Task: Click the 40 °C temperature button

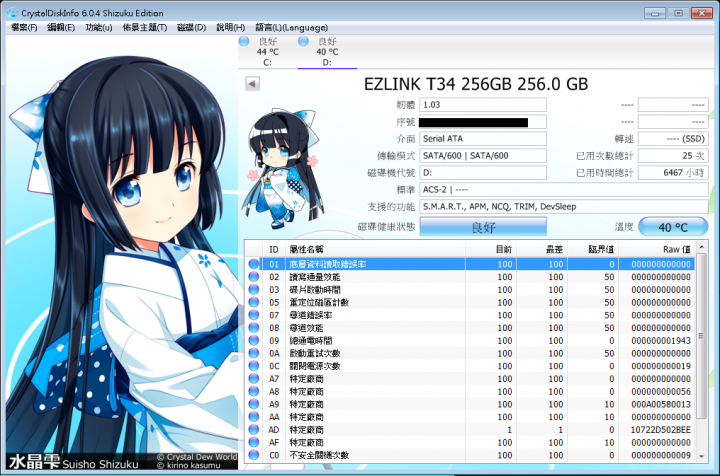Action: pos(673,227)
